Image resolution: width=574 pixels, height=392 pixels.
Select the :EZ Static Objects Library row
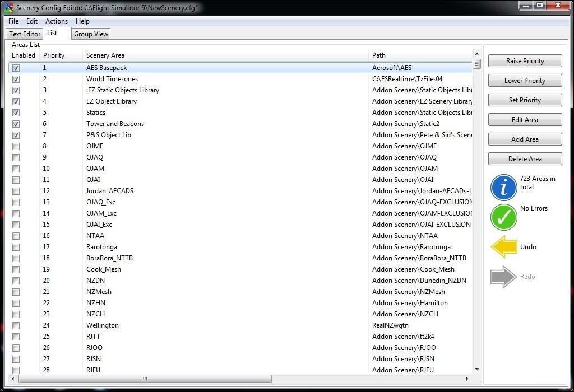coord(240,90)
